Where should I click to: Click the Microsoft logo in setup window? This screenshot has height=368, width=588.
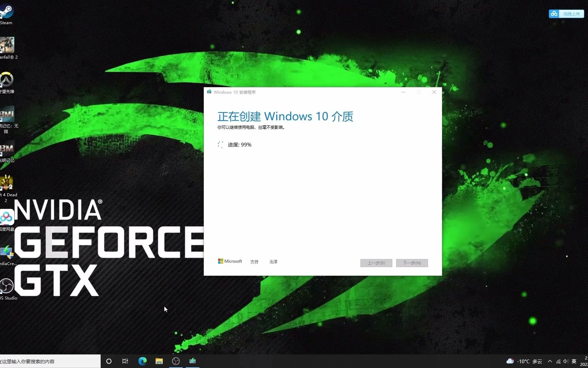pos(230,261)
